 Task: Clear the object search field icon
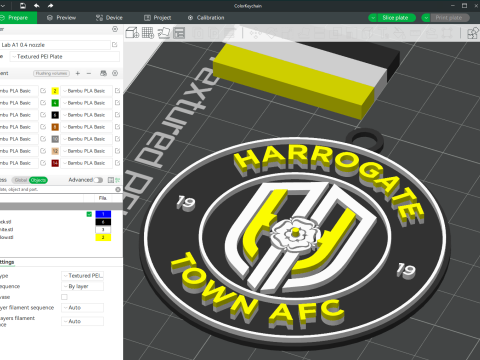[118, 189]
